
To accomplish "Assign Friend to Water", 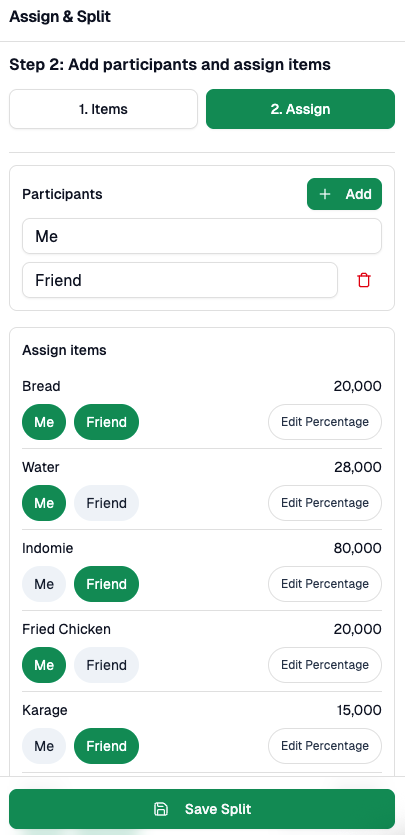I will pos(106,503).
